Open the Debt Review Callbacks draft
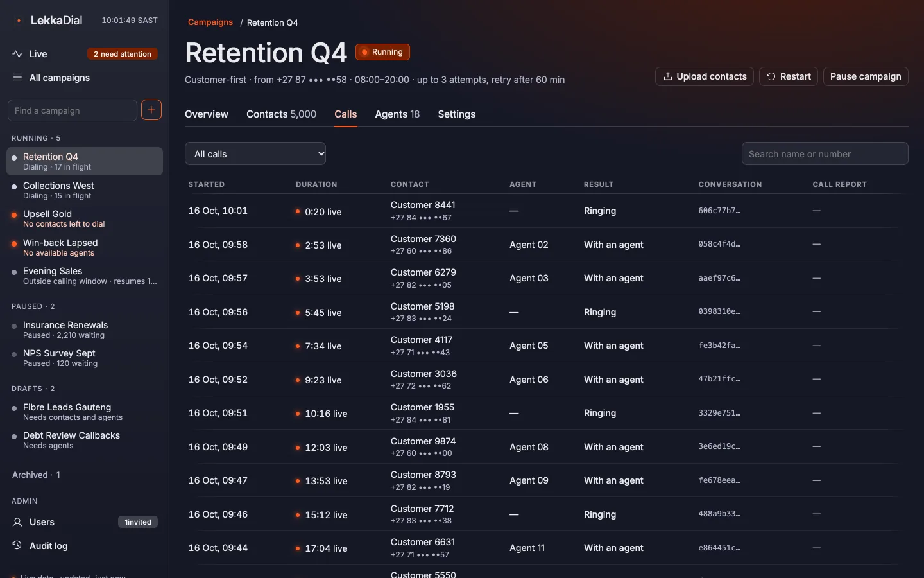Screen dimensions: 924x578 (85, 440)
